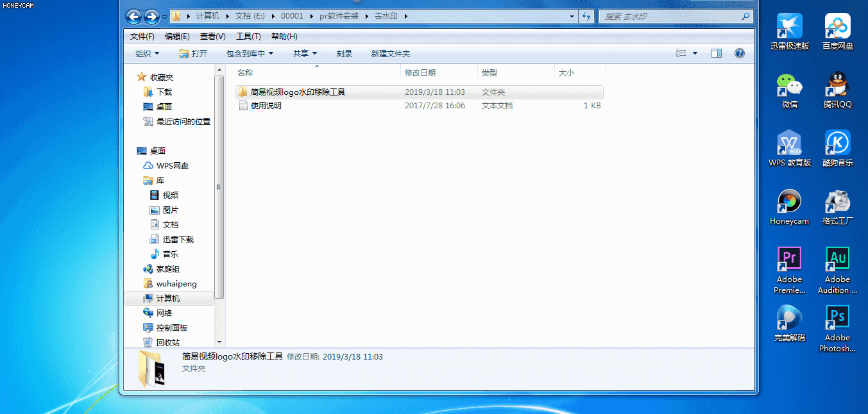This screenshot has width=868, height=414.
Task: Select 最近访问的位置 in sidebar
Action: click(x=176, y=121)
